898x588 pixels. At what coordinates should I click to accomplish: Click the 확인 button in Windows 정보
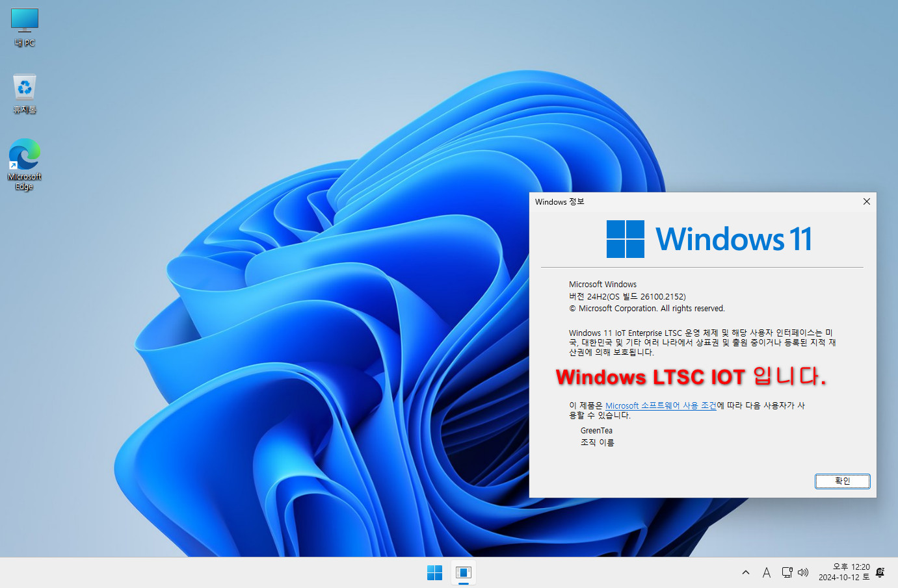tap(842, 481)
